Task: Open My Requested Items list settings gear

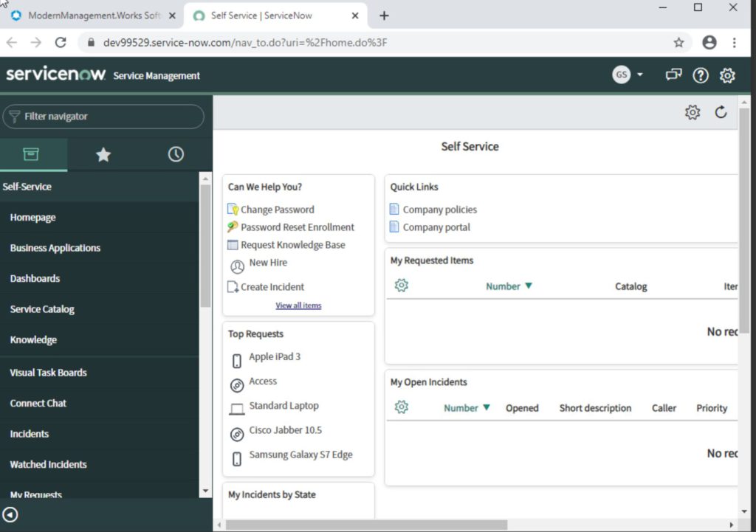Action: point(401,286)
